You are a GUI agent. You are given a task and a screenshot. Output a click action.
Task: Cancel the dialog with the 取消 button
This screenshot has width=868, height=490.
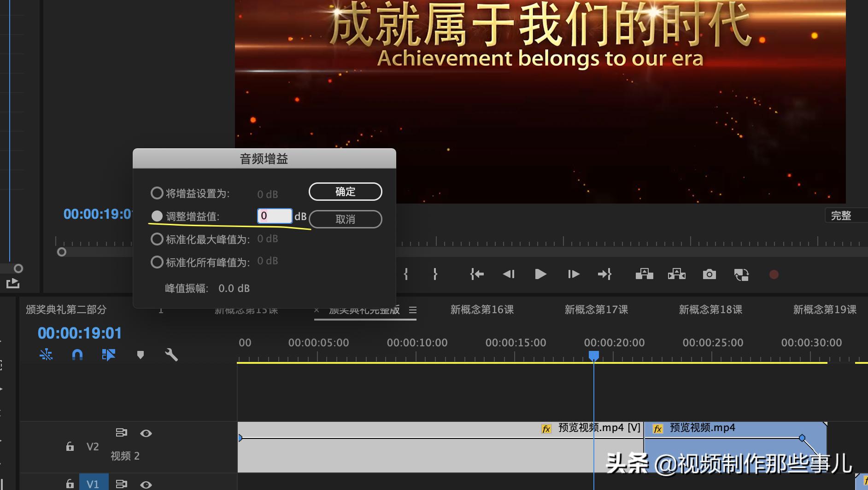pyautogui.click(x=345, y=219)
